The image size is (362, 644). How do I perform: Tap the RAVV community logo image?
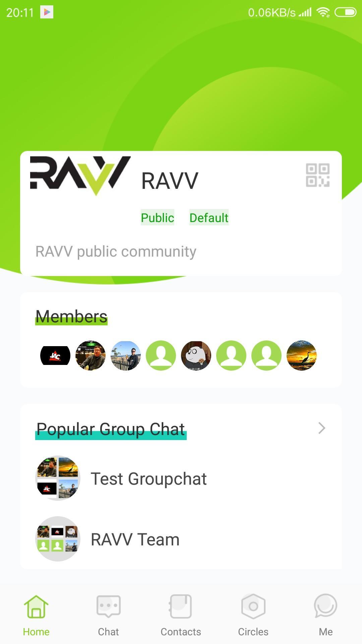pyautogui.click(x=80, y=175)
